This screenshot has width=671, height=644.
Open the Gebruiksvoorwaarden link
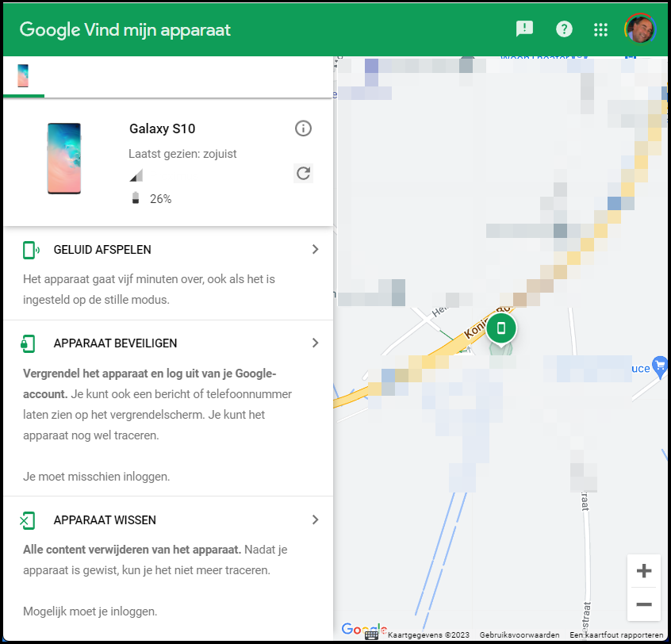coord(519,635)
